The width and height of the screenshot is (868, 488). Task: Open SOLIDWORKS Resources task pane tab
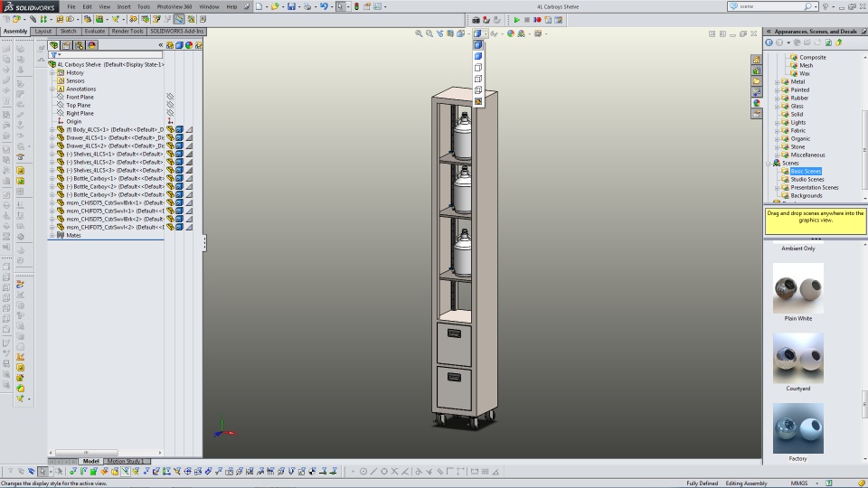[x=756, y=60]
